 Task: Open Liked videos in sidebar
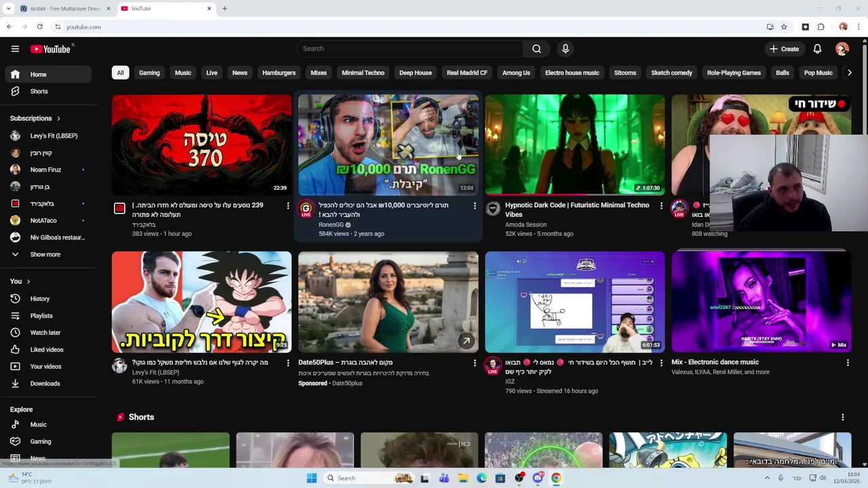pyautogui.click(x=47, y=350)
